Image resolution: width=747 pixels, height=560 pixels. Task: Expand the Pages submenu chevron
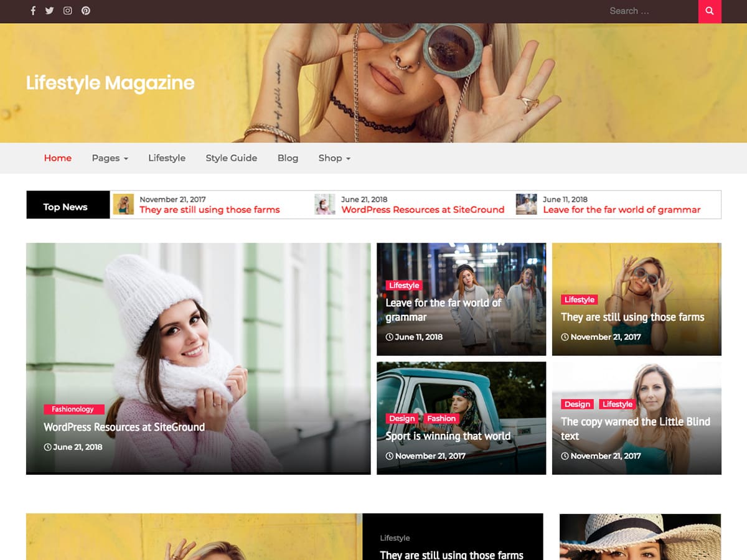pos(125,159)
